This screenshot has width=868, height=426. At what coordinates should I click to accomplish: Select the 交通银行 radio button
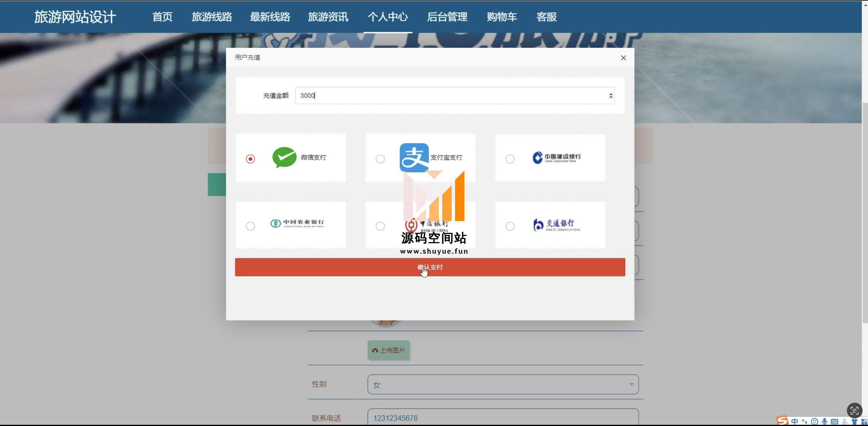(x=510, y=226)
